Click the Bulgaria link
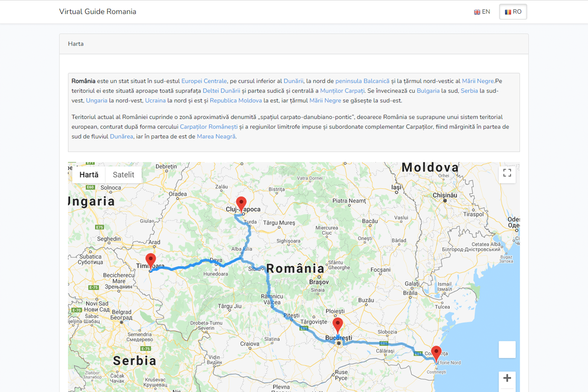 pos(428,91)
